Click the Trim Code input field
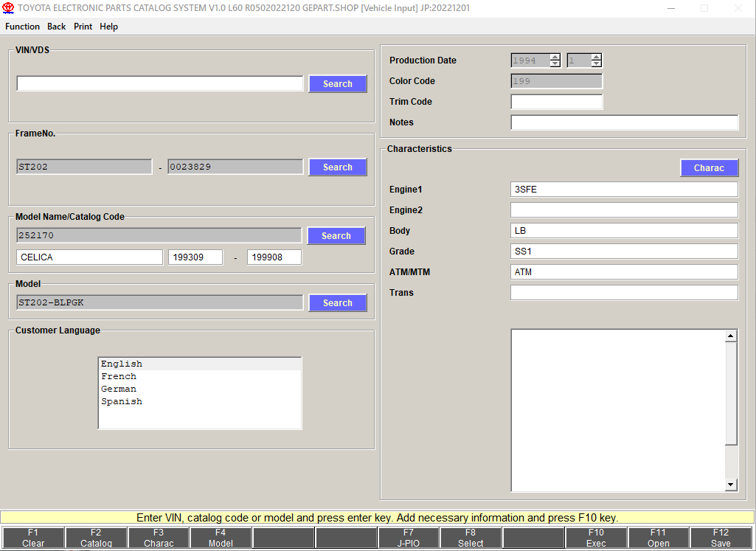Screen dimensions: 756x551 pyautogui.click(x=556, y=102)
